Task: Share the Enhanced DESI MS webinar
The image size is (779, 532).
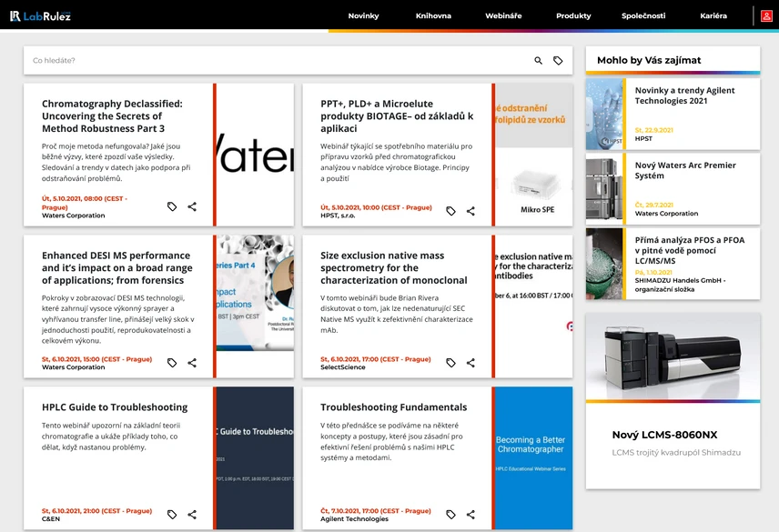Action: pyautogui.click(x=192, y=363)
